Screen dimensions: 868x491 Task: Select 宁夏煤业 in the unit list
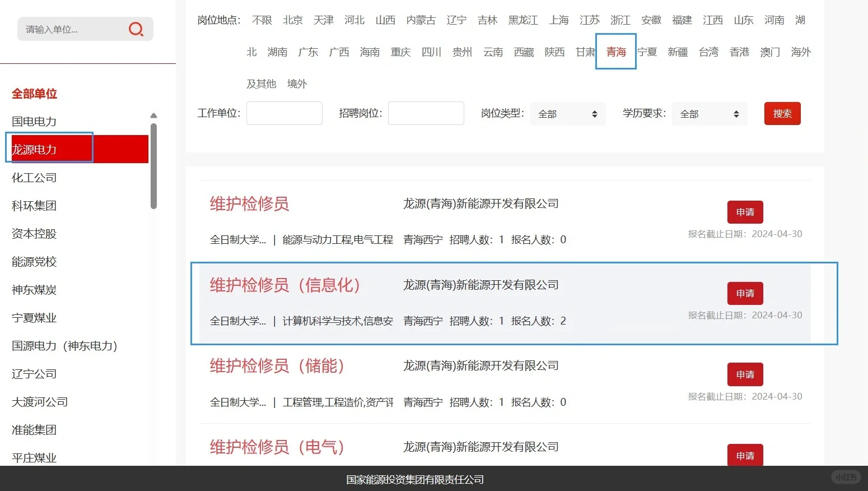[x=34, y=318]
